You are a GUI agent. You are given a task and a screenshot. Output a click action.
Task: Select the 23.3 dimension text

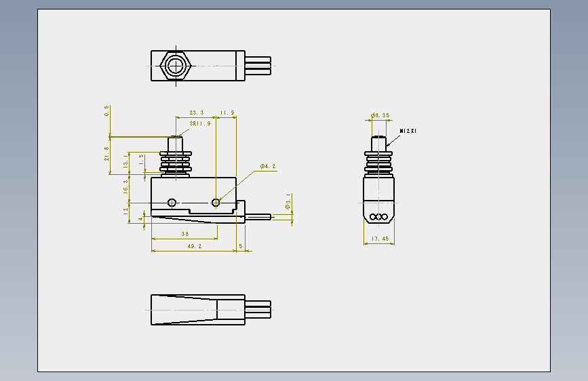click(197, 113)
